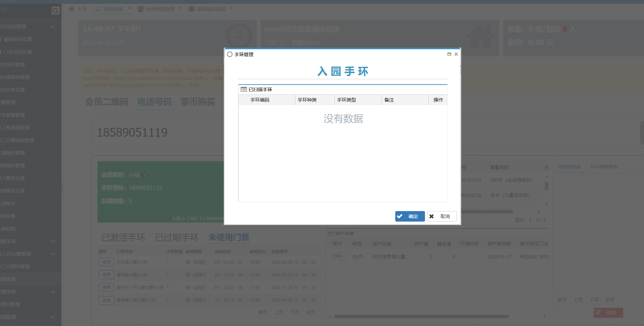Viewport: 644px width, 326px height.
Task: Collapse the top sidebar menu chevron
Action: (53, 27)
